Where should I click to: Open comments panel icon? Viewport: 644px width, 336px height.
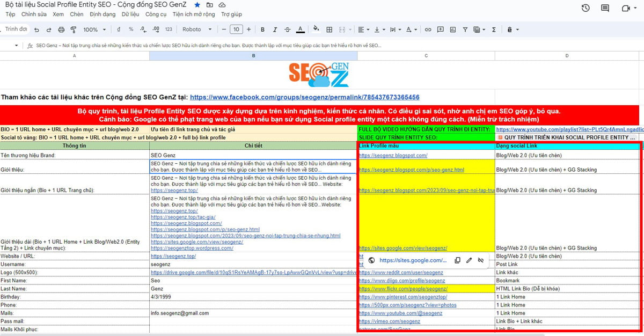point(605,8)
